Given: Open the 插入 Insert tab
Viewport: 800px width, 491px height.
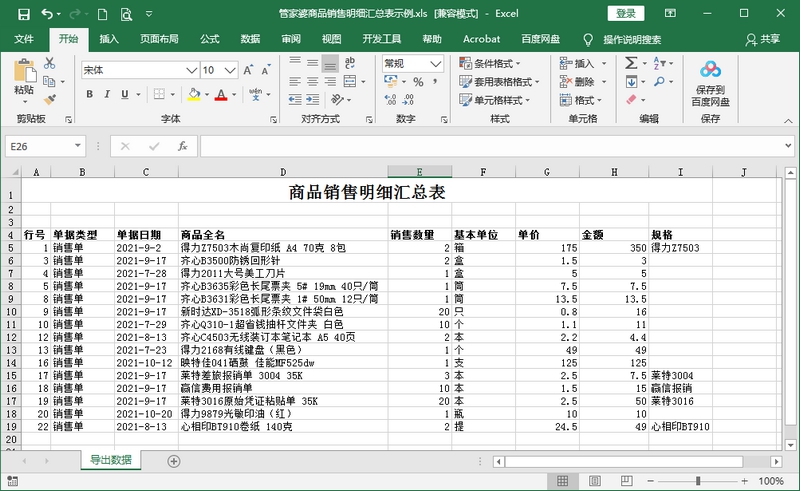Looking at the screenshot, I should pos(109,39).
